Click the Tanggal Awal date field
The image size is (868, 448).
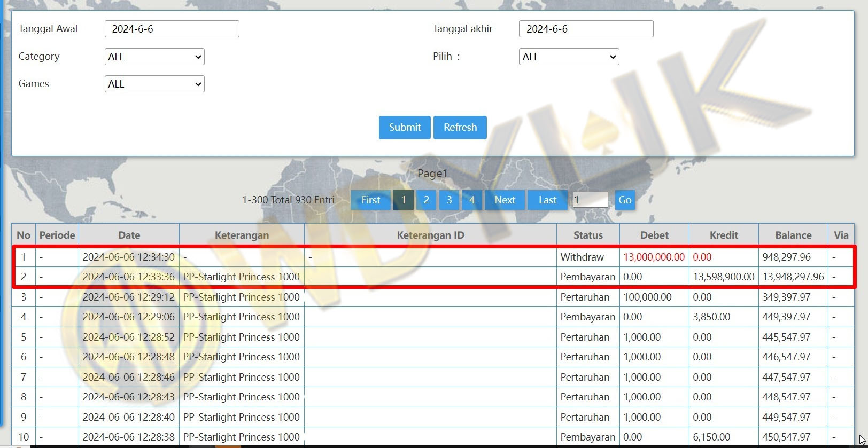coord(172,29)
